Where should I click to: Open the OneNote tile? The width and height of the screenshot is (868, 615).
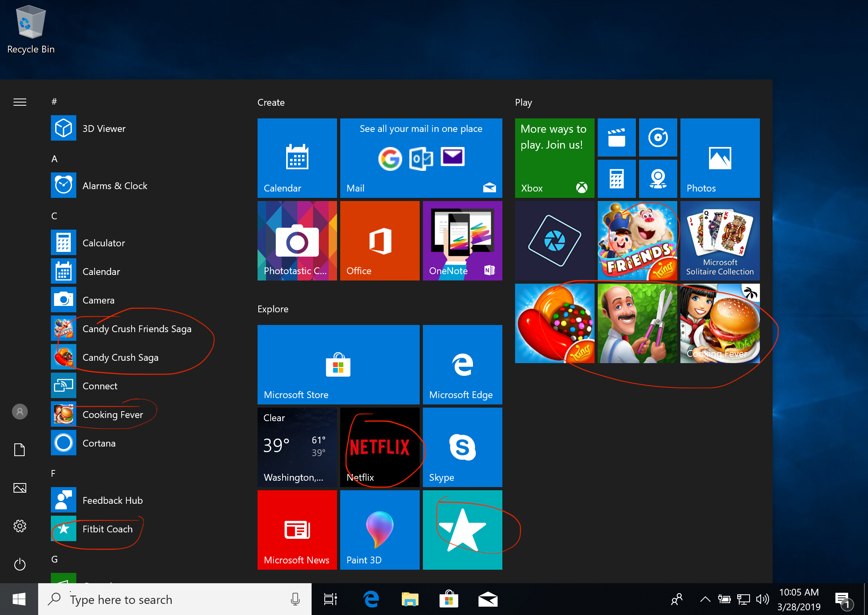[462, 240]
